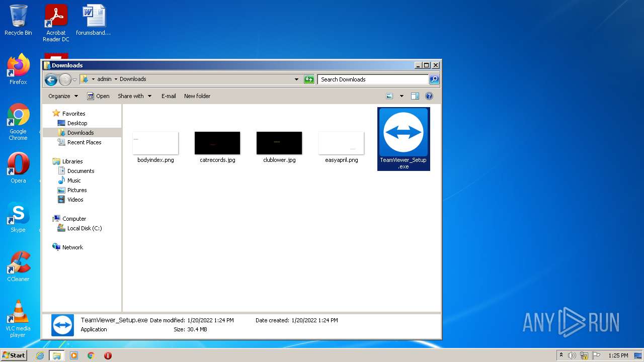This screenshot has height=362, width=644.
Task: Create a New folder
Action: coord(197,96)
